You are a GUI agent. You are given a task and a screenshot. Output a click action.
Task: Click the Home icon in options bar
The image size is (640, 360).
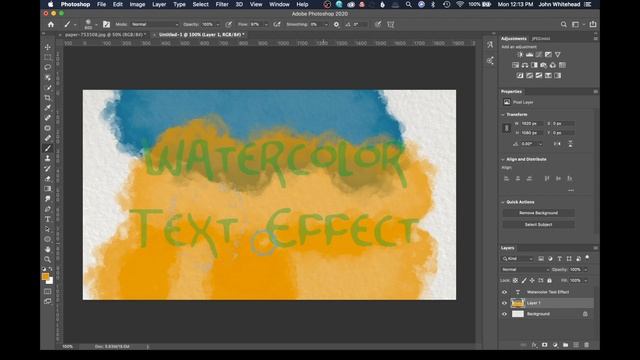point(51,24)
